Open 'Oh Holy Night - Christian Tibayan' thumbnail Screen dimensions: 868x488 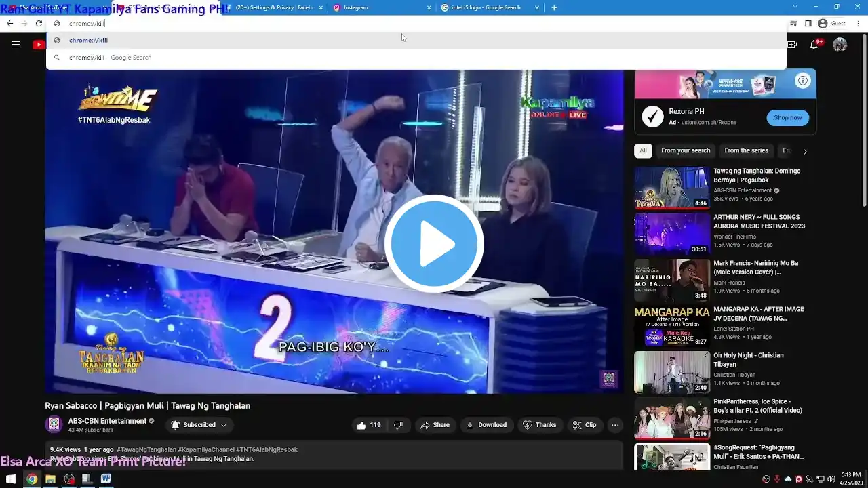click(x=672, y=372)
